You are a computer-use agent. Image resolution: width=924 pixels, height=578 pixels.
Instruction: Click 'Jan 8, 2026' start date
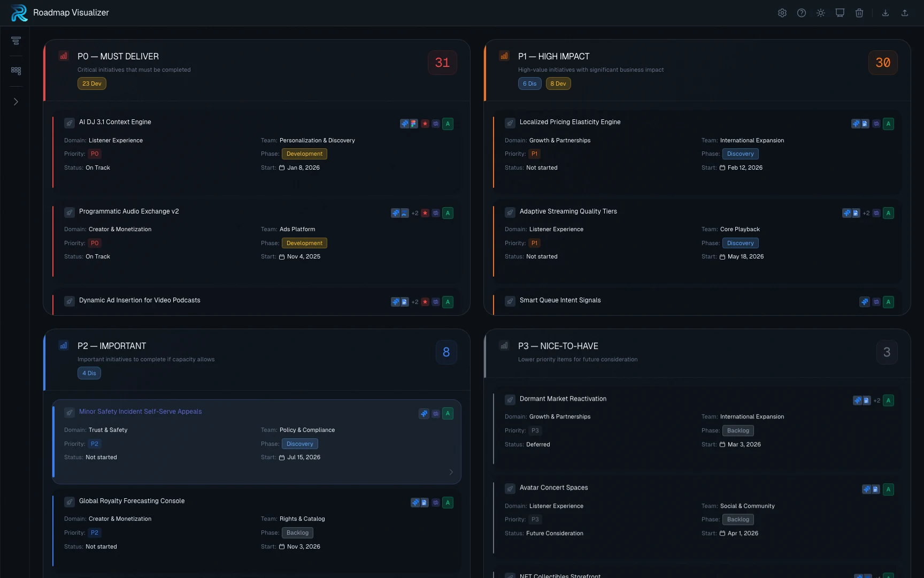pyautogui.click(x=303, y=168)
